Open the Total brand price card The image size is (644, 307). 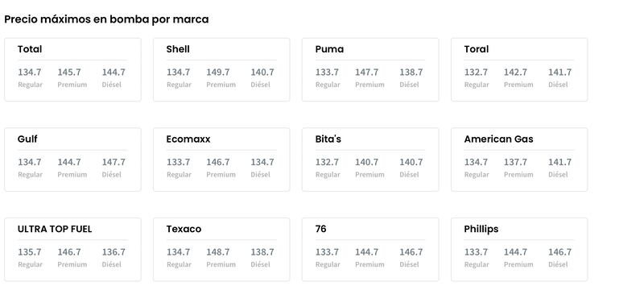(x=72, y=69)
